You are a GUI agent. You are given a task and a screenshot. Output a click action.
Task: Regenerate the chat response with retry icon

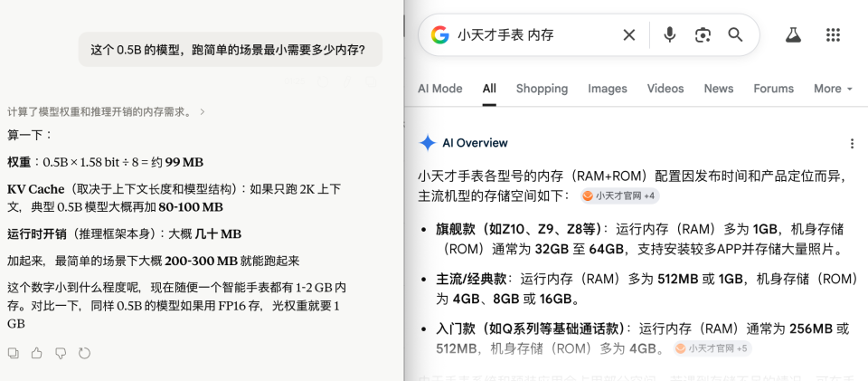click(84, 353)
